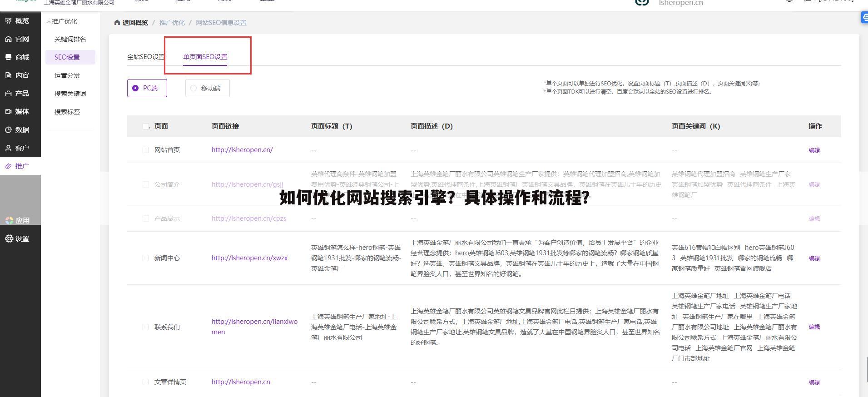Select 关键词排名 in the submenu

coord(70,39)
